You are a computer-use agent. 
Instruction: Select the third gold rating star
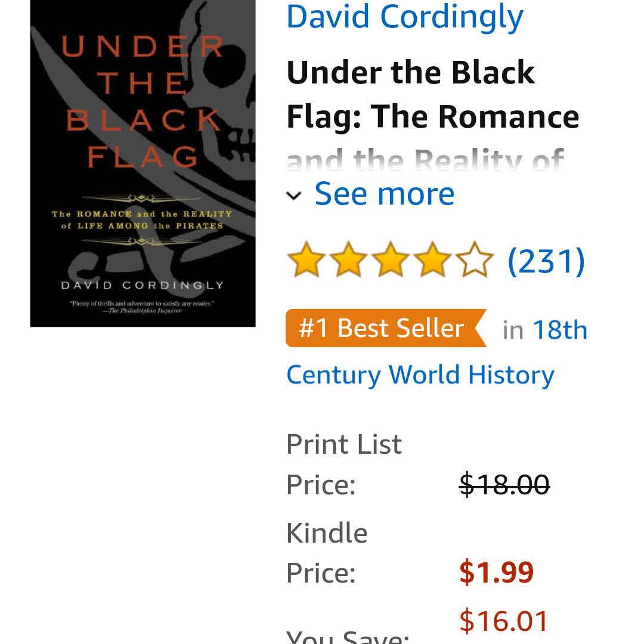[x=391, y=260]
